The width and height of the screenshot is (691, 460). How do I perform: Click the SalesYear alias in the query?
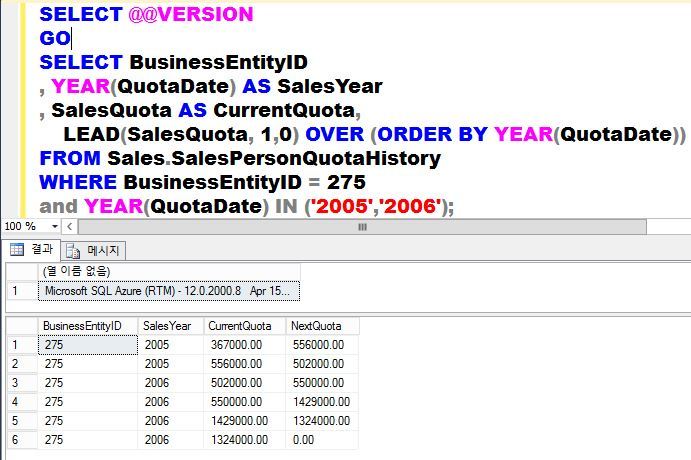330,86
